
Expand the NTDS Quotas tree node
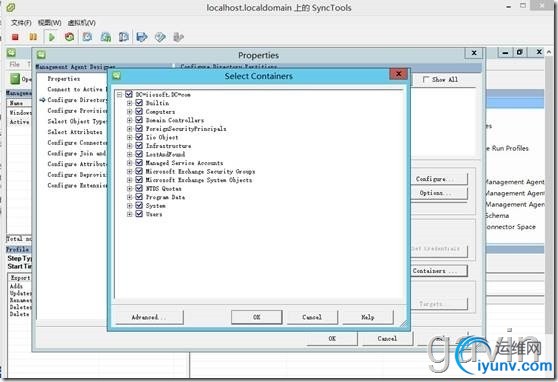(x=130, y=188)
